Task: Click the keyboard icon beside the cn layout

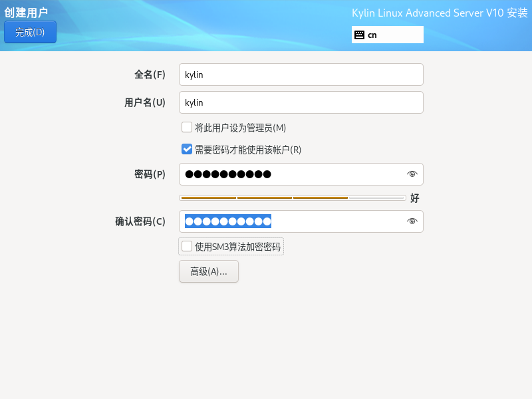Action: tap(360, 34)
